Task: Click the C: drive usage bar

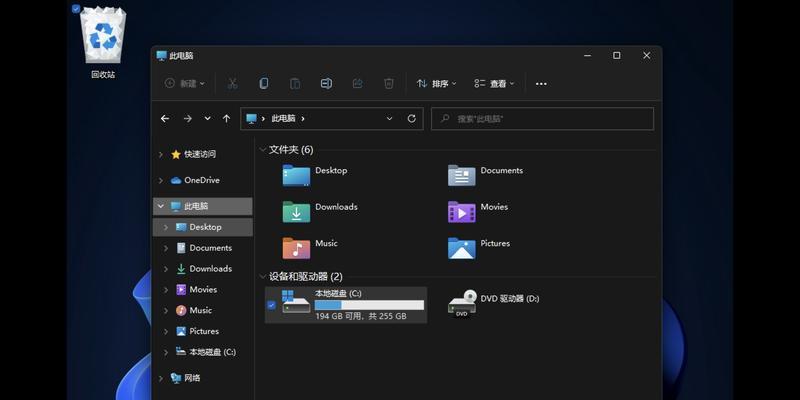Action: (x=369, y=305)
